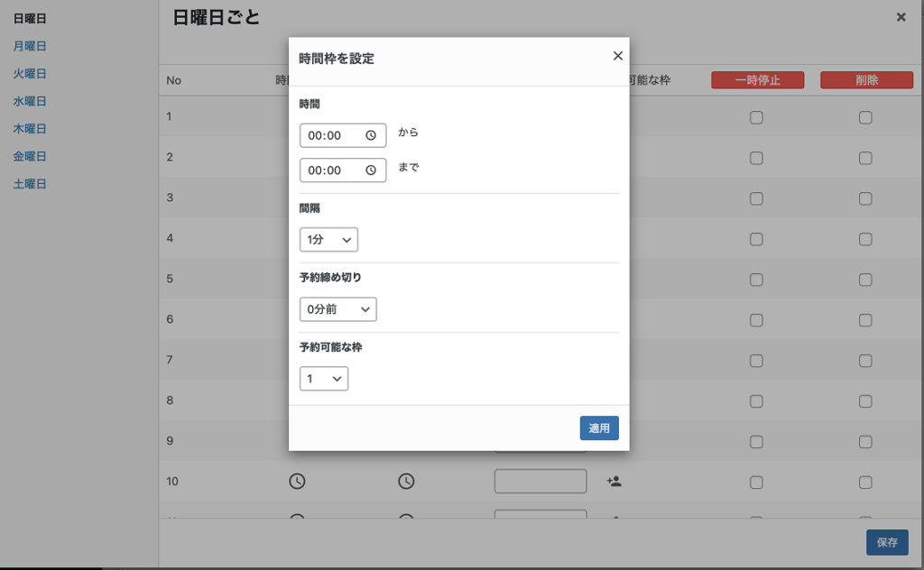Image resolution: width=924 pixels, height=570 pixels.
Task: Click second clock icon in row 10
Action: (x=406, y=482)
